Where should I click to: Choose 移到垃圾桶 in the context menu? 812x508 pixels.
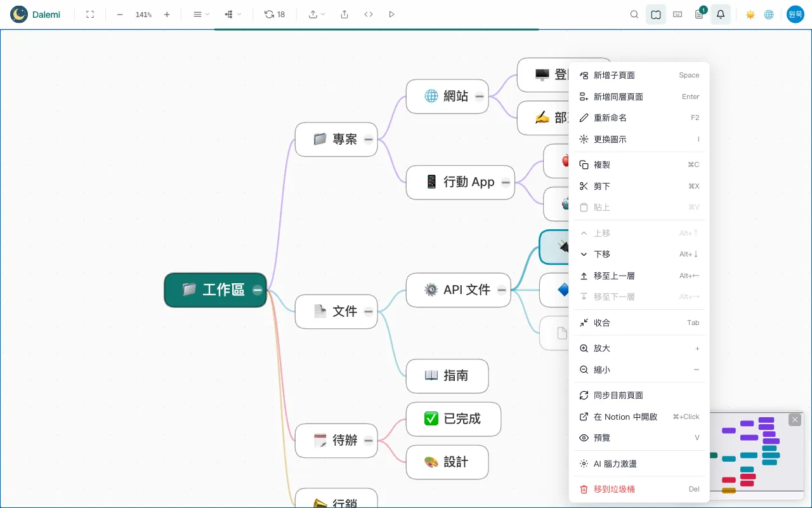coord(639,489)
